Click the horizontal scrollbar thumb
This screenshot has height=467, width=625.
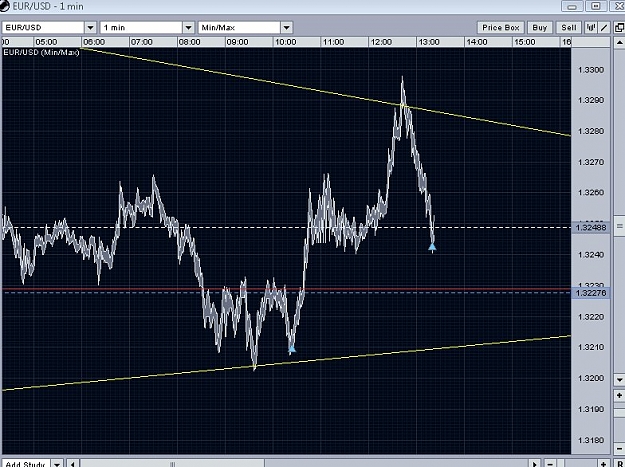173,464
